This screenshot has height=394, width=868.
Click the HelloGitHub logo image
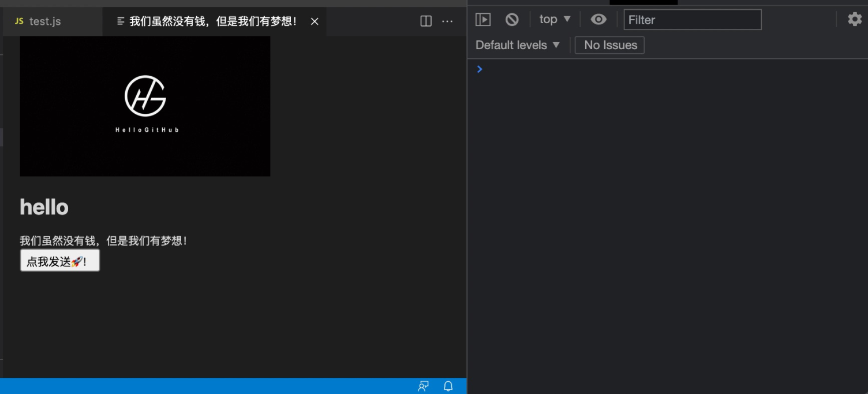tap(144, 106)
